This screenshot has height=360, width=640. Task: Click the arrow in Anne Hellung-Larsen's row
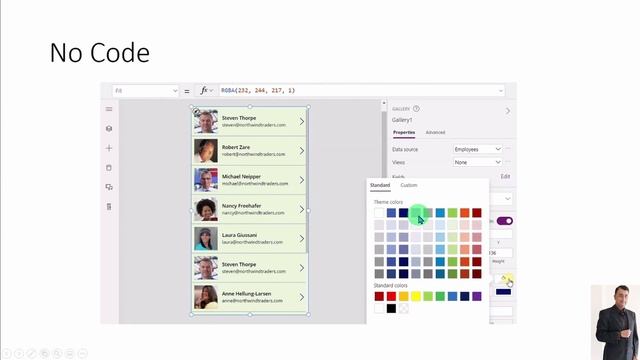tap(302, 297)
